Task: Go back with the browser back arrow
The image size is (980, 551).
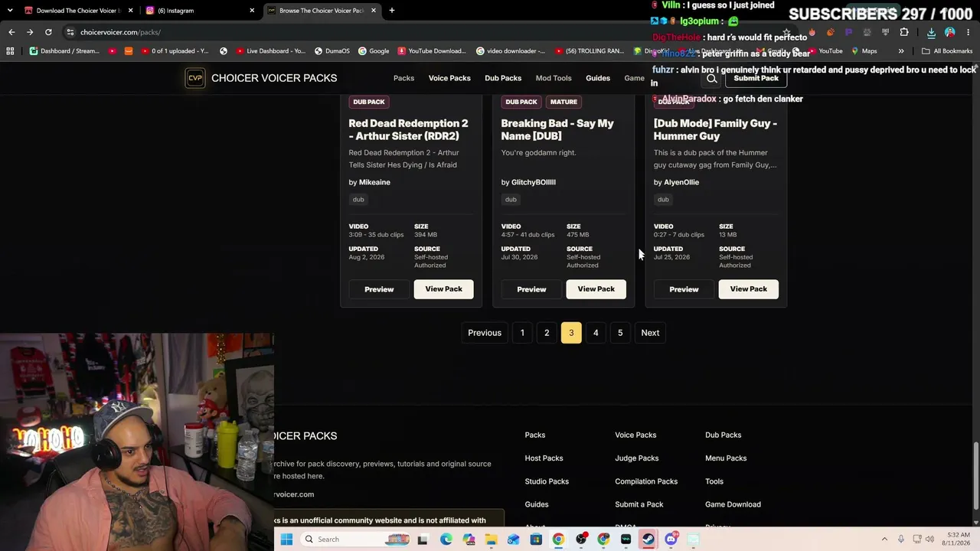Action: click(11, 32)
